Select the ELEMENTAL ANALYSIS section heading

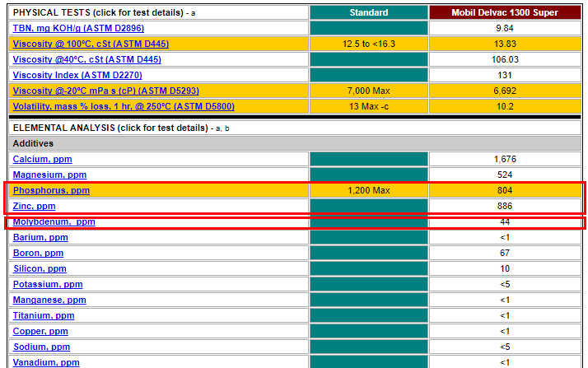pos(110,128)
